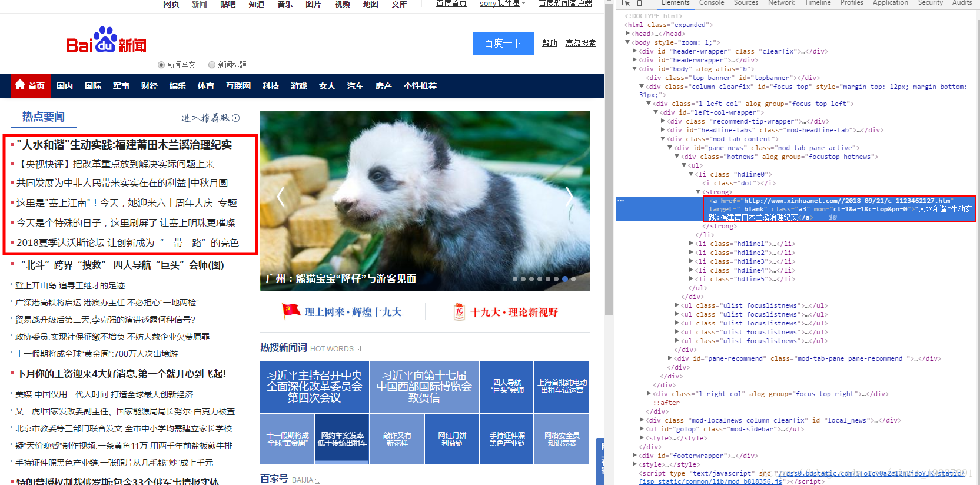Click the script src URL in DOM tree

pyautogui.click(x=803, y=477)
